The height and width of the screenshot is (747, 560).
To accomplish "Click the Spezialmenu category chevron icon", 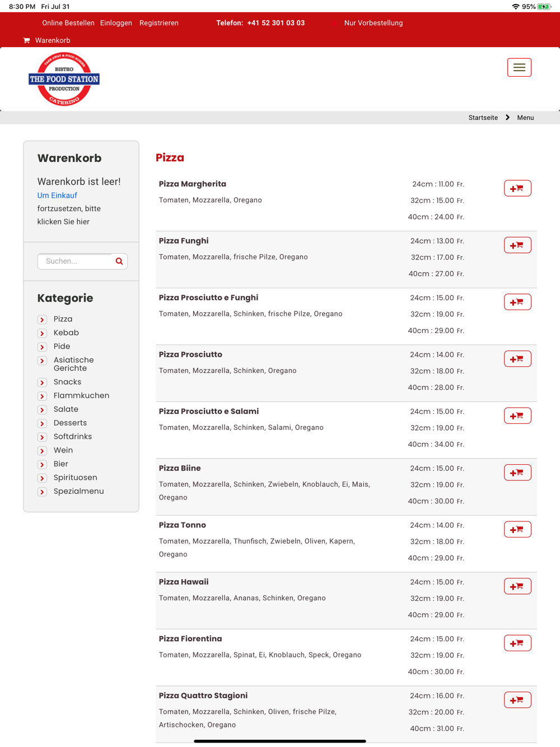I will 42,492.
